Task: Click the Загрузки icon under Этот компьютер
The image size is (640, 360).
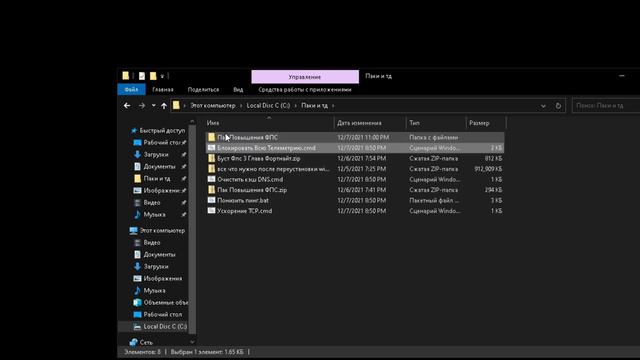Action: [x=138, y=267]
